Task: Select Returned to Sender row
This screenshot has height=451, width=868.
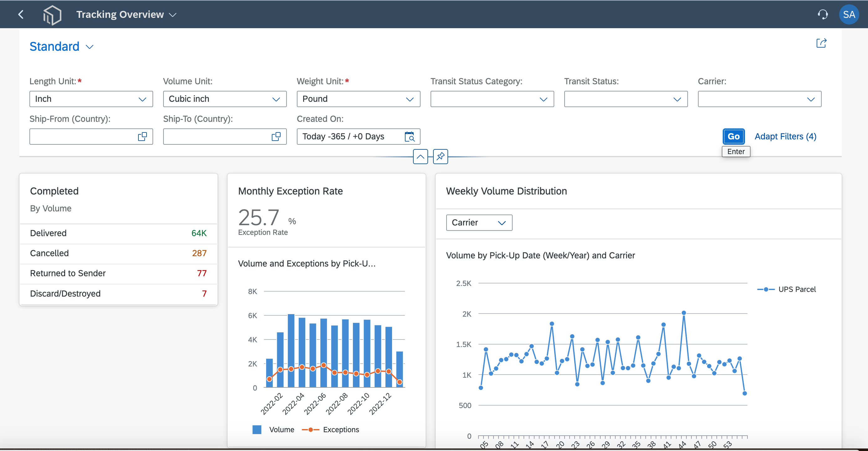Action: point(119,273)
